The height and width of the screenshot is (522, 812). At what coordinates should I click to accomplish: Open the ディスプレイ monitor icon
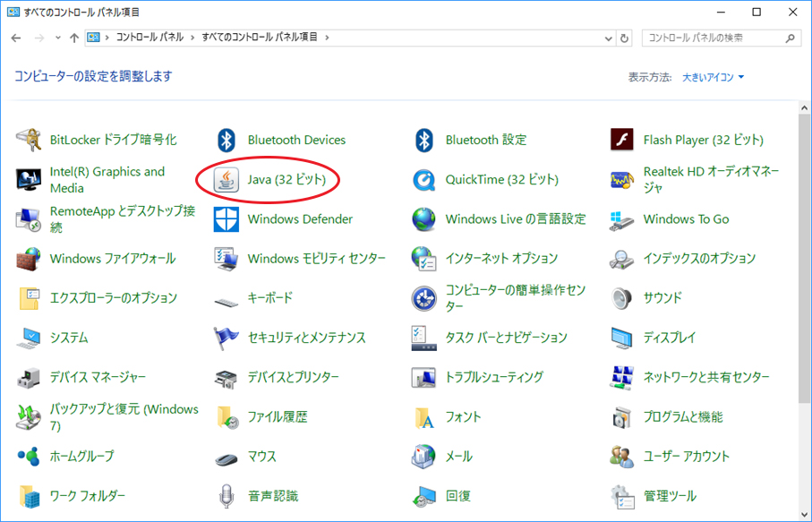coord(622,338)
